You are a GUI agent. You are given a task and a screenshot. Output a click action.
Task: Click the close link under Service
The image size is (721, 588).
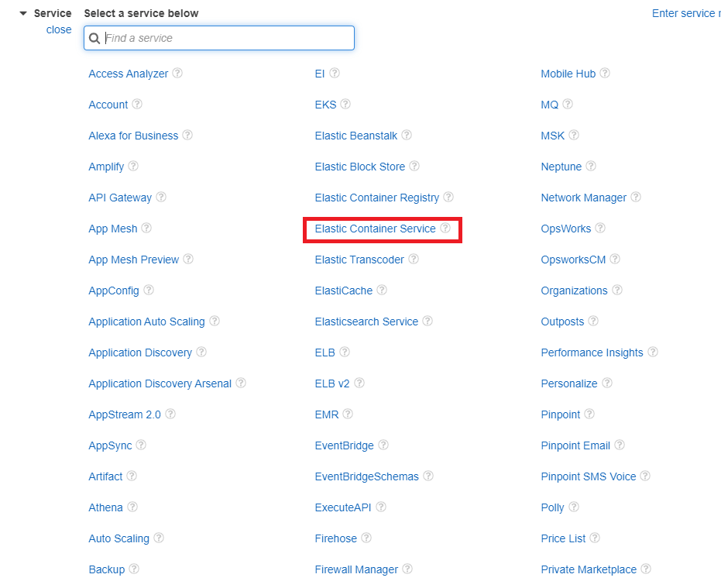59,29
